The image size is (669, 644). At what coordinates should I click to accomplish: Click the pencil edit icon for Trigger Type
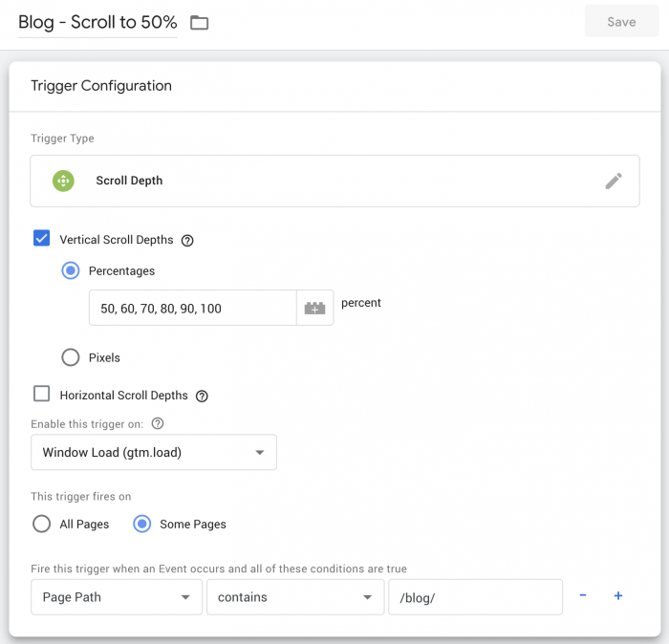coord(614,181)
